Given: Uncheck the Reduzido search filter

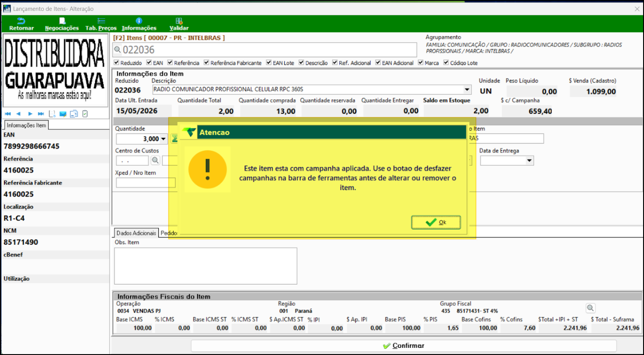Looking at the screenshot, I should (117, 63).
